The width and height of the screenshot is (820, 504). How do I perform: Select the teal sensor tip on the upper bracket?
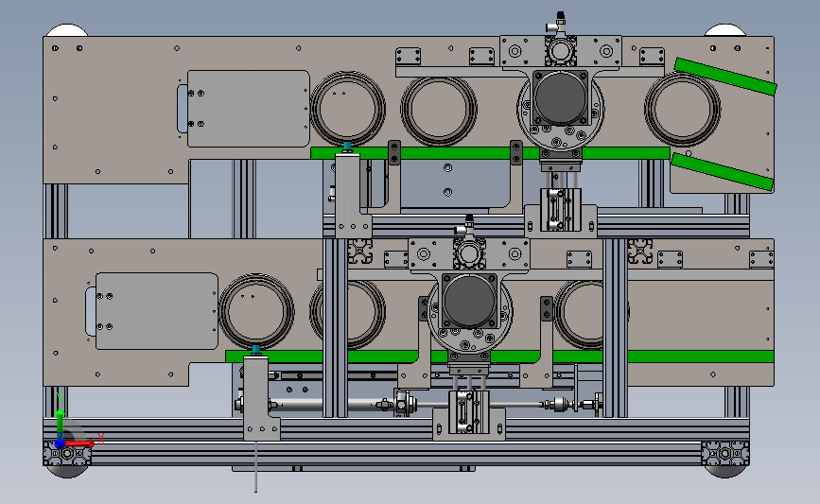347,145
